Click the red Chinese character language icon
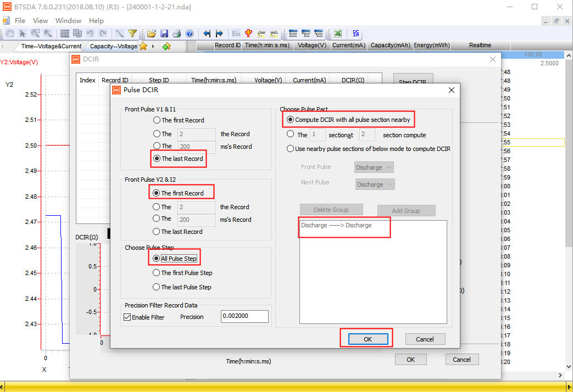The image size is (573, 392). (x=248, y=33)
